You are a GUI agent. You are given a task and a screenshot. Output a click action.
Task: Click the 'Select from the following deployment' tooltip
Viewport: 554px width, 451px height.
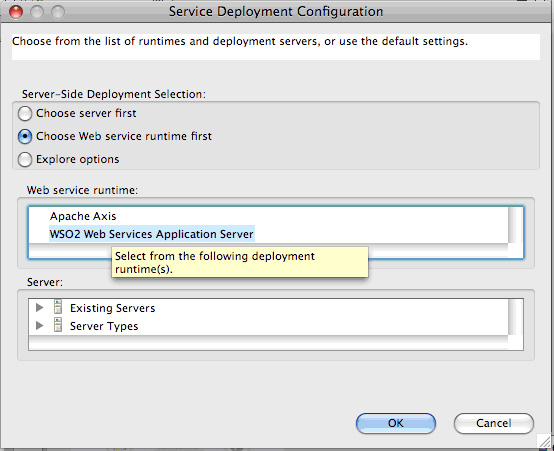coord(240,262)
